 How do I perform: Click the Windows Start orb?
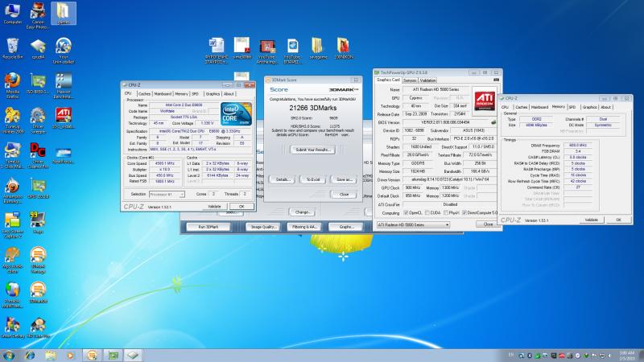coord(9,355)
